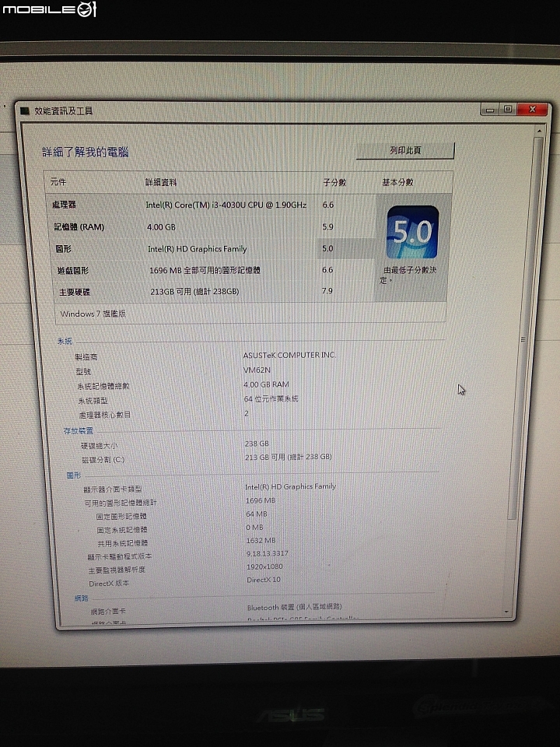Click the 64 位元作業系統 value
Image resolution: width=560 pixels, height=747 pixels.
[x=271, y=398]
